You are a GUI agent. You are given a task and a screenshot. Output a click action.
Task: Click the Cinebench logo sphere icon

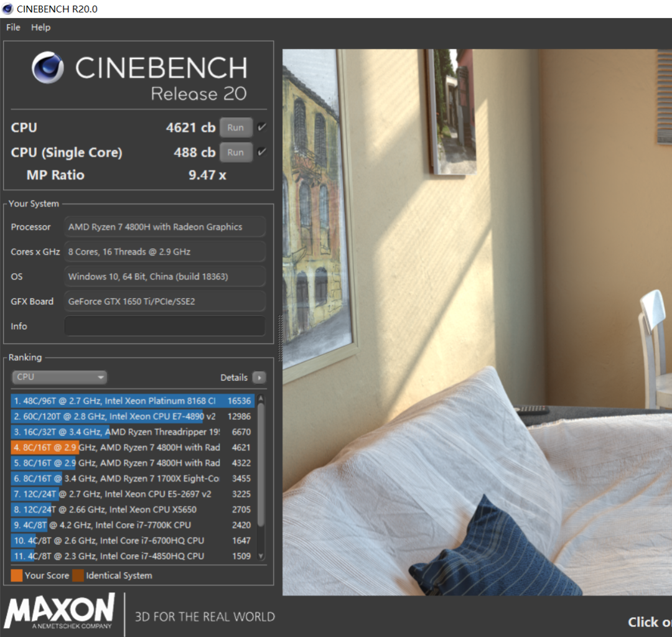[x=47, y=67]
